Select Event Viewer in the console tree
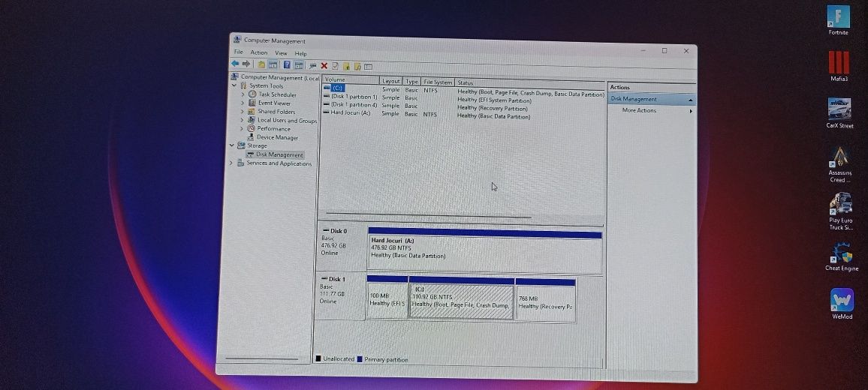This screenshot has width=868, height=390. coord(270,103)
